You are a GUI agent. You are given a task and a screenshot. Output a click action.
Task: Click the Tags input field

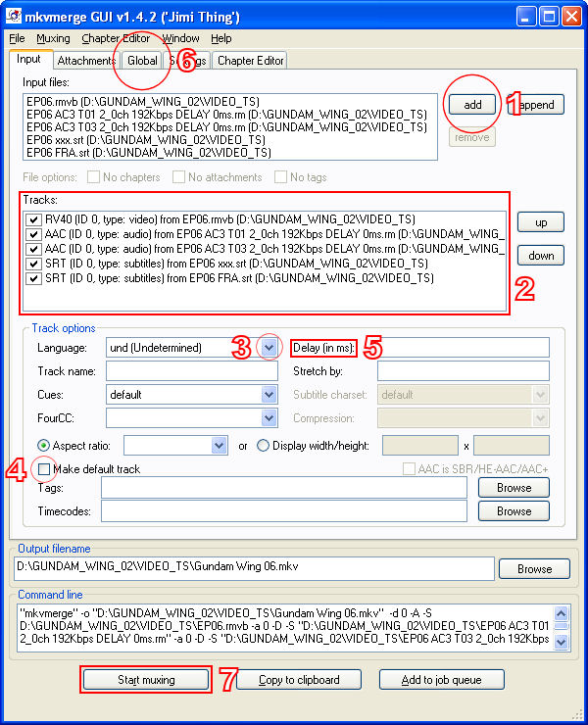tap(284, 488)
